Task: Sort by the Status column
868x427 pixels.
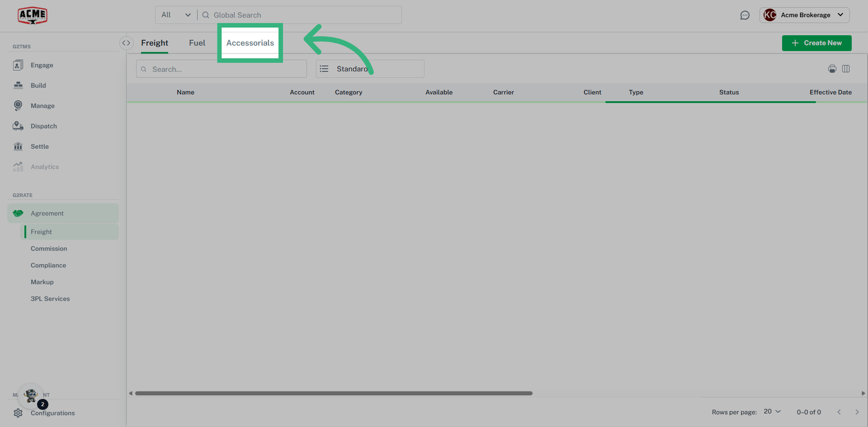Action: [x=729, y=92]
